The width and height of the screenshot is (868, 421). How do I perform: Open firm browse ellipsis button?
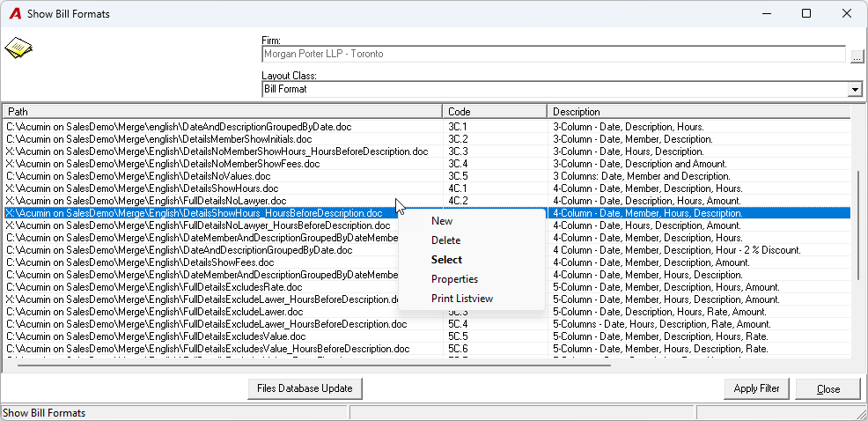pyautogui.click(x=857, y=55)
